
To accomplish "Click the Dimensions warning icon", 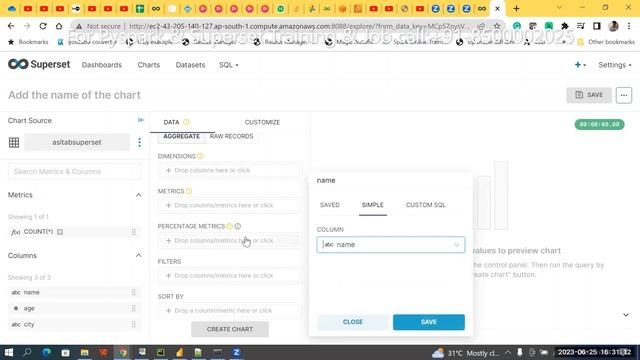I will pyautogui.click(x=200, y=156).
